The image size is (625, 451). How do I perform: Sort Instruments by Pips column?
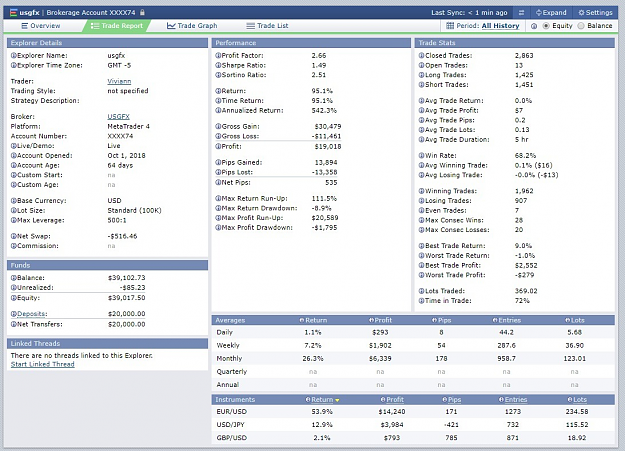454,400
